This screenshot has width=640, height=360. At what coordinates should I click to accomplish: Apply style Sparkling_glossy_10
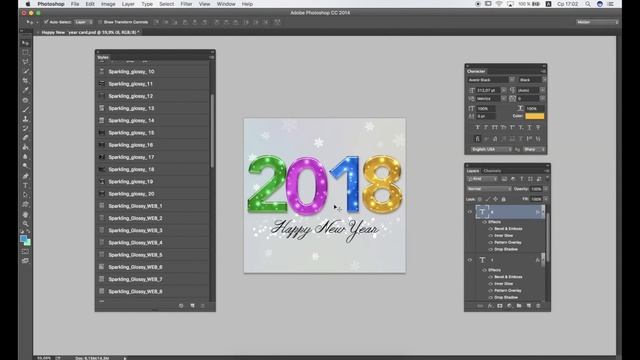153,71
